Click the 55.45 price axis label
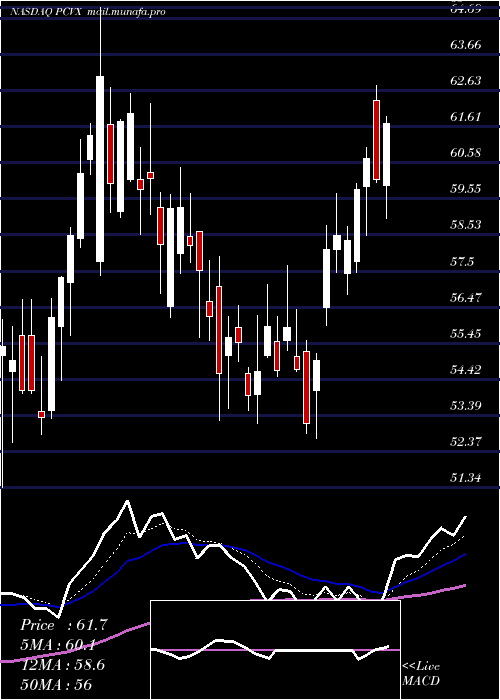Image resolution: width=500 pixels, height=700 pixels. [466, 333]
